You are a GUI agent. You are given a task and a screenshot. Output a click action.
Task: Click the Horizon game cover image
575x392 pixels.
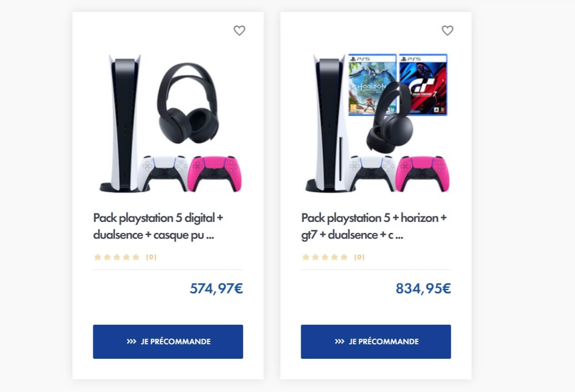coord(372,85)
